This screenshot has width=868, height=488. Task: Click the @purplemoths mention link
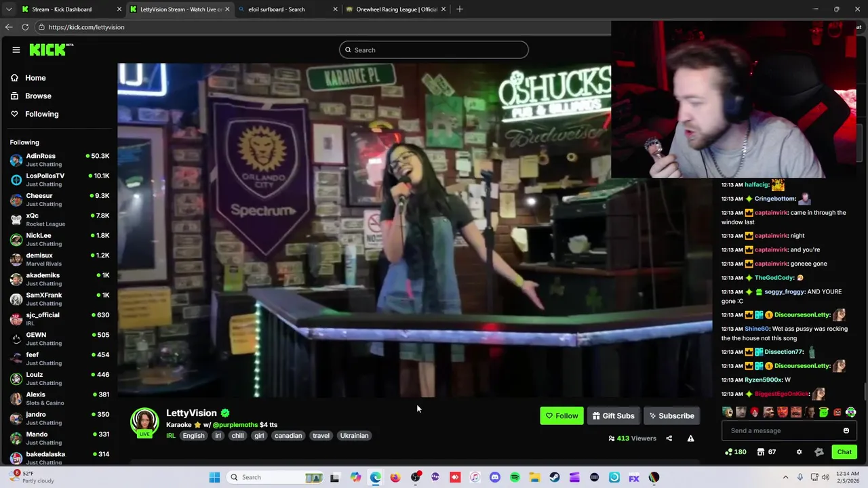click(235, 425)
